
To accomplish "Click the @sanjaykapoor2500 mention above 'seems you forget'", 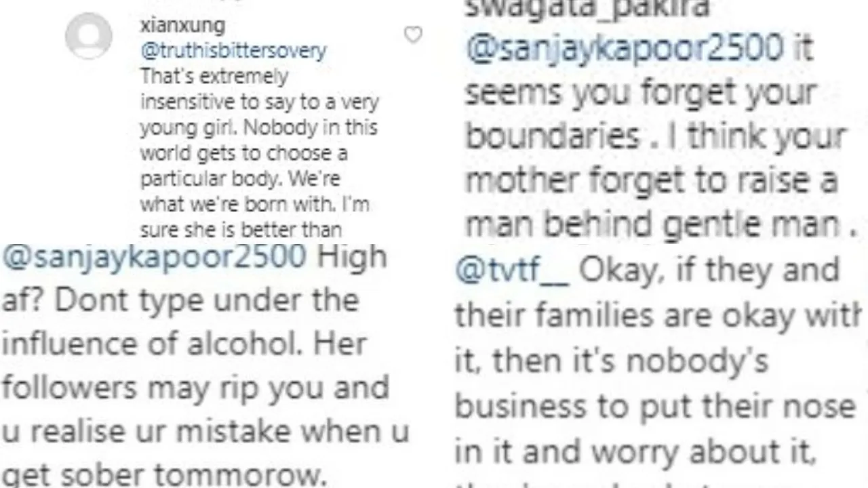I will [x=625, y=48].
